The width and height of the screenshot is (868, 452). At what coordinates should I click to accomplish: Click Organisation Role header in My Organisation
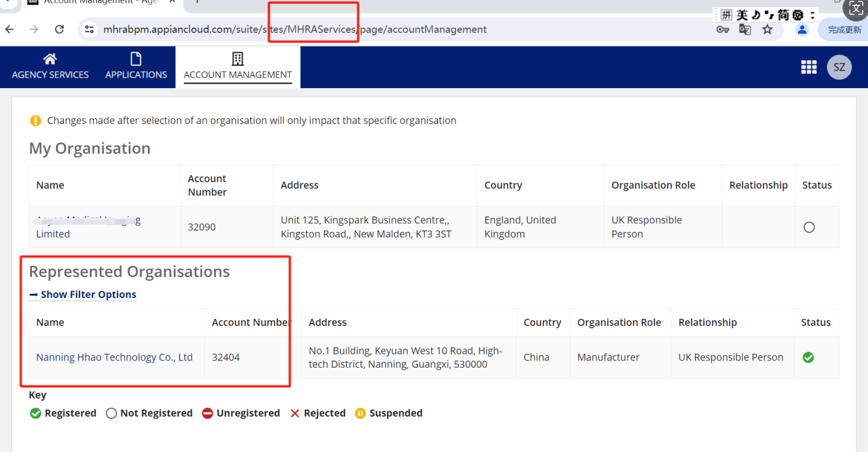[x=653, y=186]
